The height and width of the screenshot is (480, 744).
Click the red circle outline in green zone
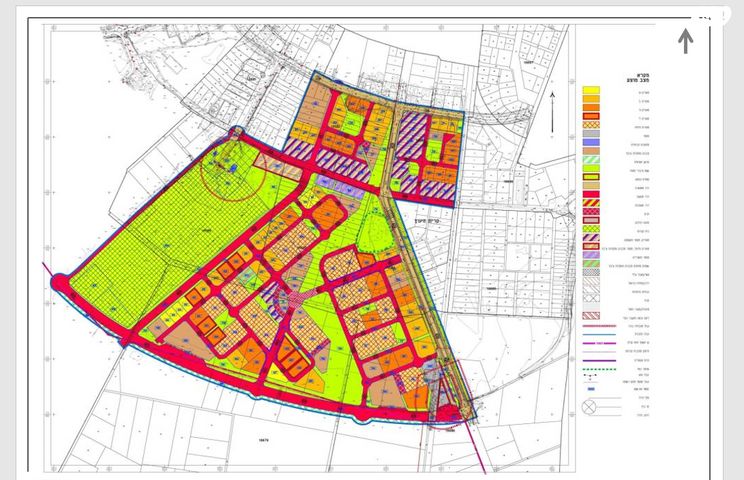[229, 169]
